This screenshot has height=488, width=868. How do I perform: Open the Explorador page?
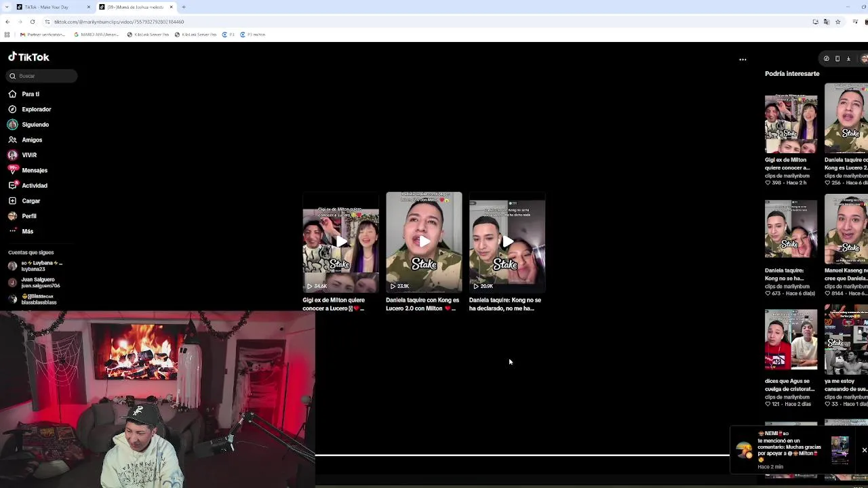pos(36,109)
